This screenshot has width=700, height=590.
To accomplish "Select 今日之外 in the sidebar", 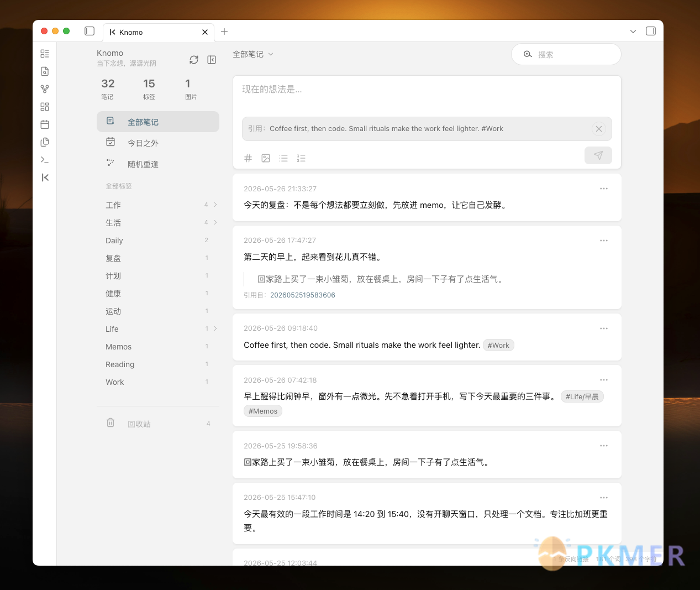I will pyautogui.click(x=158, y=143).
